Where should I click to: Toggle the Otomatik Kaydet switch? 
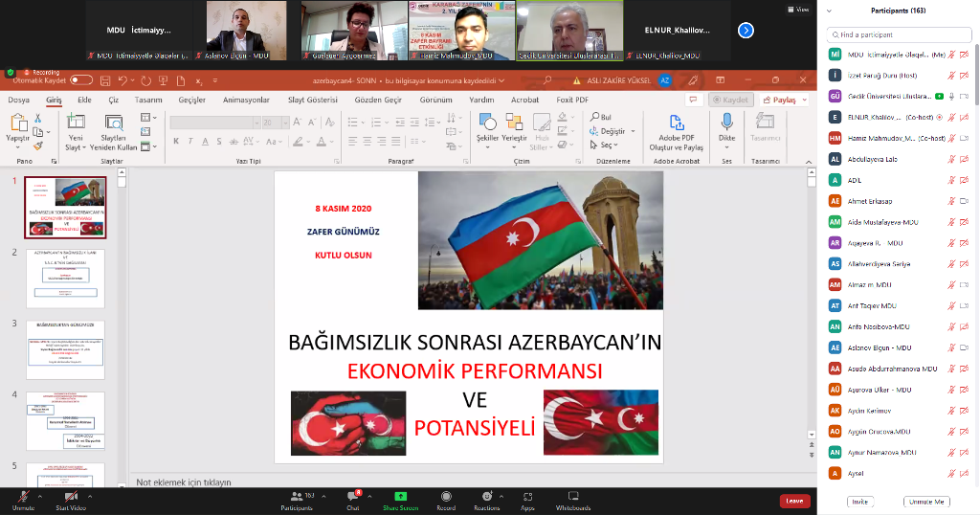click(81, 80)
